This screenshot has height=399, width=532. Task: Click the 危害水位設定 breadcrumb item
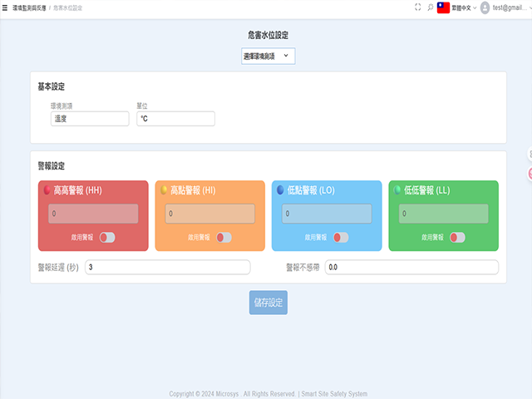click(68, 7)
